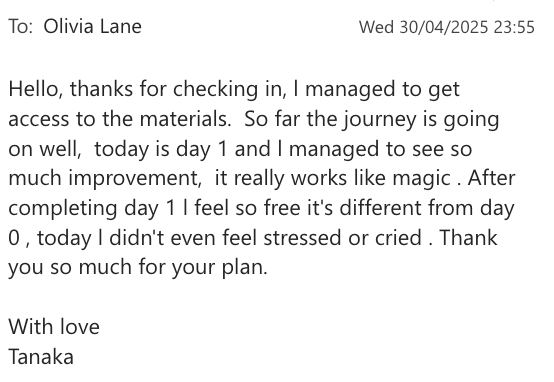
Task: Click the "With love" sign-off line
Action: coord(54,327)
